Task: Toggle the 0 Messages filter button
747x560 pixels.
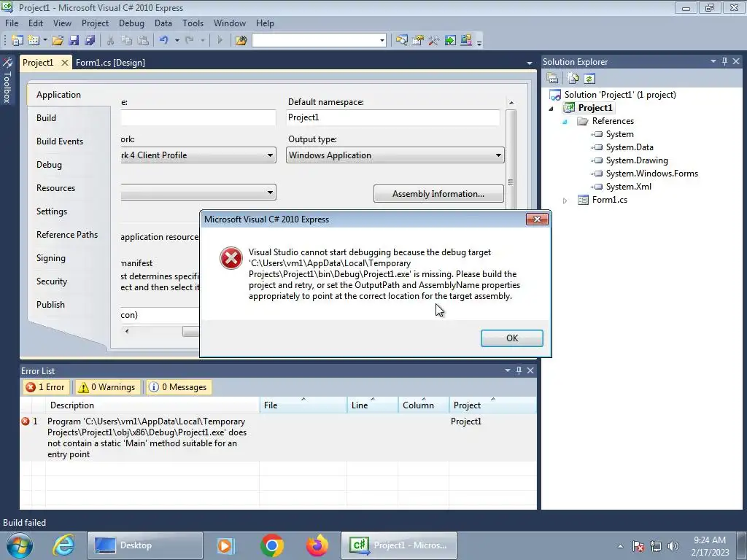Action: coord(178,387)
